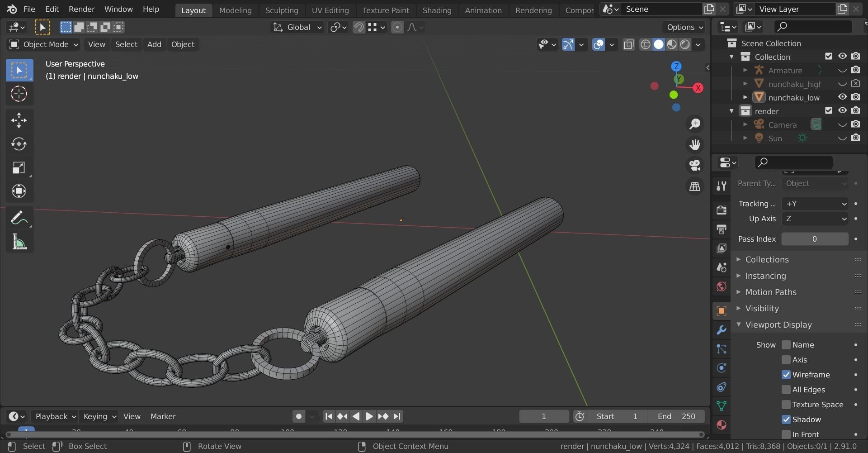868x453 pixels.
Task: Open the World properties tab
Action: [x=722, y=286]
